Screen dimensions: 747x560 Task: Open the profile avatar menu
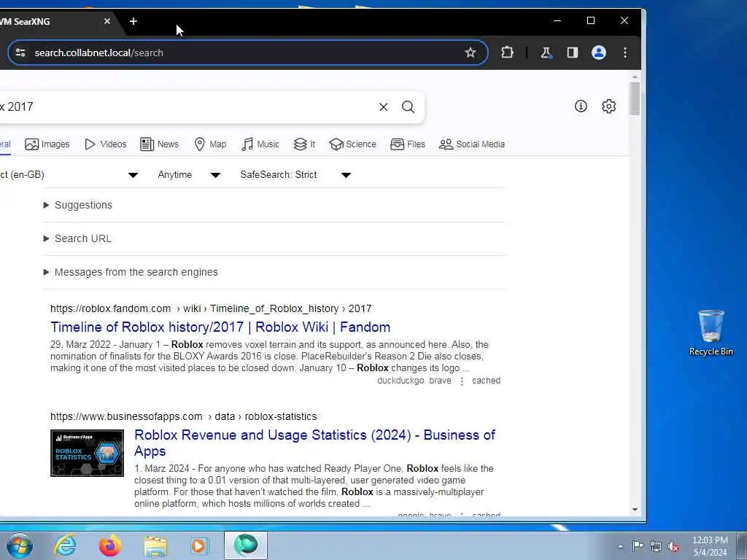tap(599, 52)
